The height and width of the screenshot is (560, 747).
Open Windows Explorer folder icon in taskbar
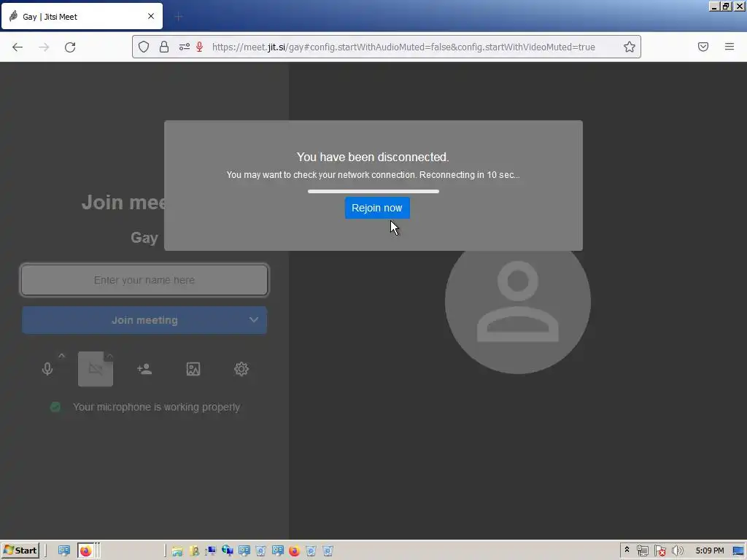(x=177, y=551)
